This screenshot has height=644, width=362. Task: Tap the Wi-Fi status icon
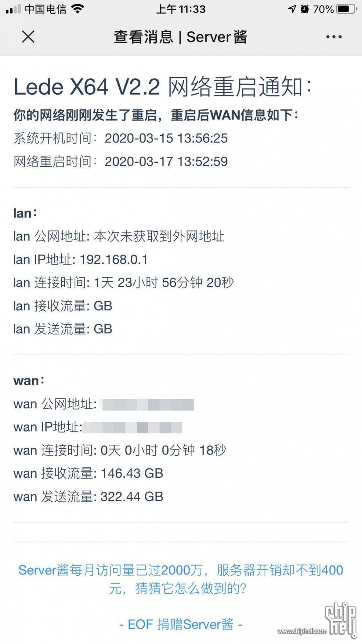(78, 9)
